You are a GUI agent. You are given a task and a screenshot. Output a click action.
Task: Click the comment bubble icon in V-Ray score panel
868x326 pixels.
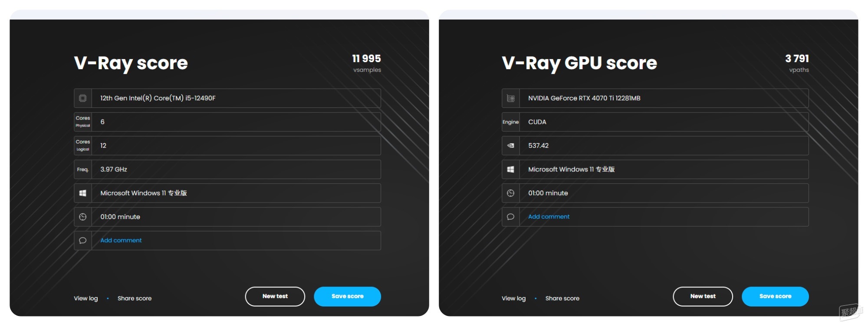point(83,240)
